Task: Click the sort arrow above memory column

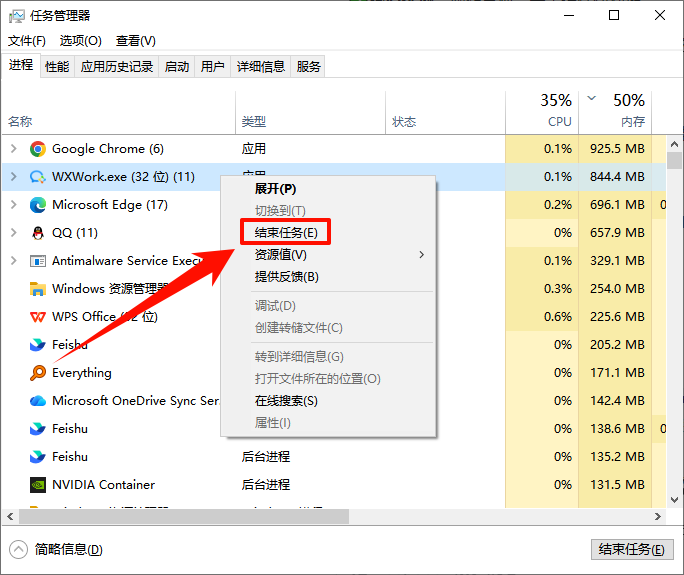Action: tap(592, 98)
